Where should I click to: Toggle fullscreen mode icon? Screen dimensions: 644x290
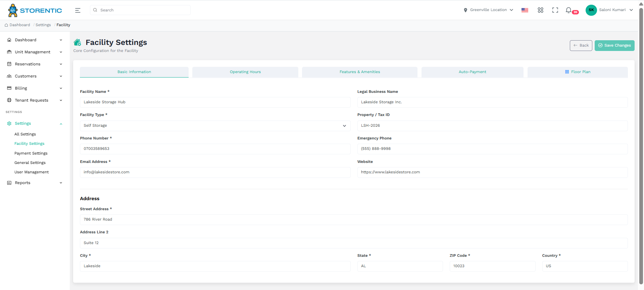(x=555, y=10)
